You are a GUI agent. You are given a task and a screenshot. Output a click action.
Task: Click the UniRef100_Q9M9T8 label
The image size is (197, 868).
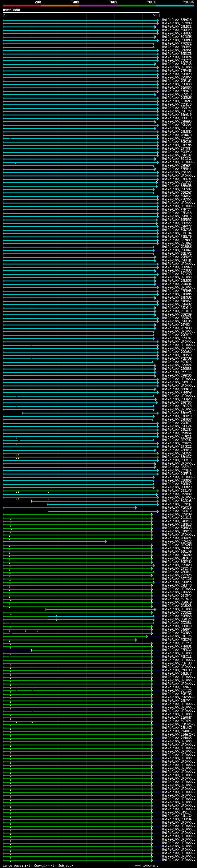[x=177, y=382]
